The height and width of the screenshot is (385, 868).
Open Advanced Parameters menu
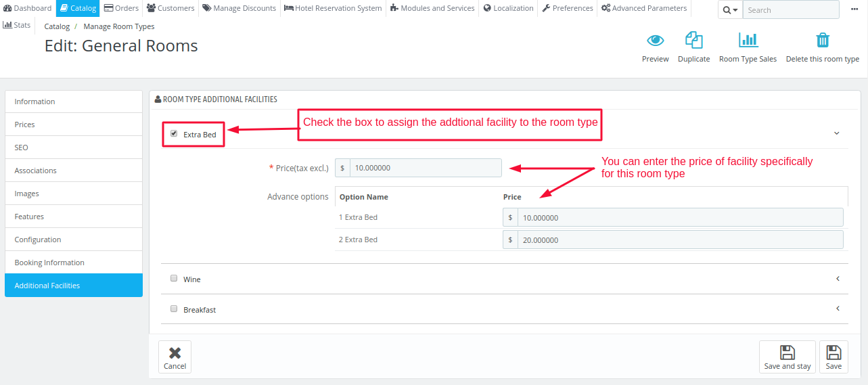(x=644, y=8)
